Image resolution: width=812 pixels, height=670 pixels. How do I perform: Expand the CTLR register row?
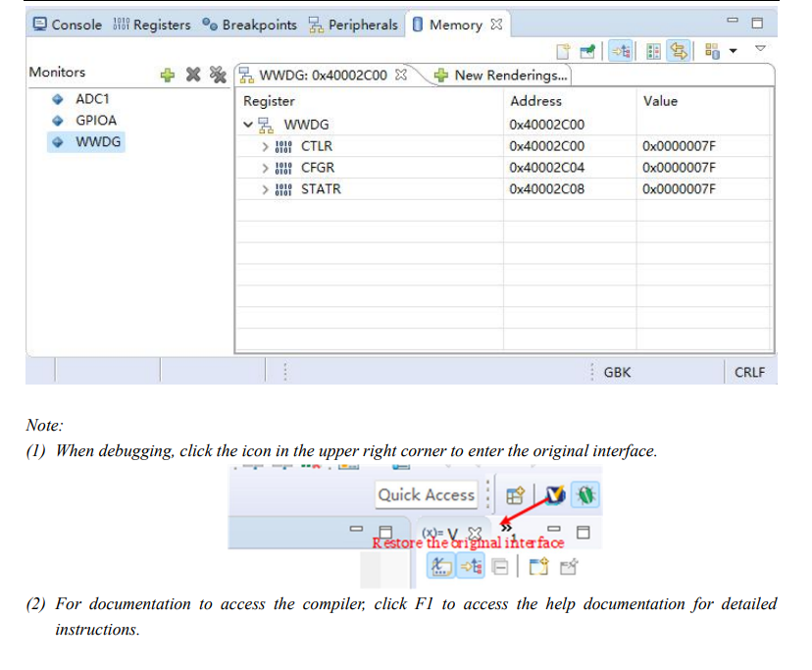coord(265,146)
